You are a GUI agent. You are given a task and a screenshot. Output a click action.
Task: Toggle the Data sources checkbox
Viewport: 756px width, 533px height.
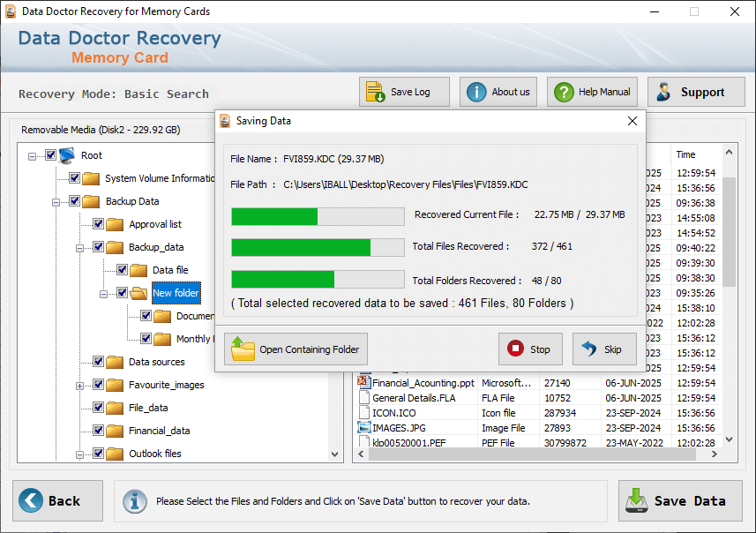[98, 361]
